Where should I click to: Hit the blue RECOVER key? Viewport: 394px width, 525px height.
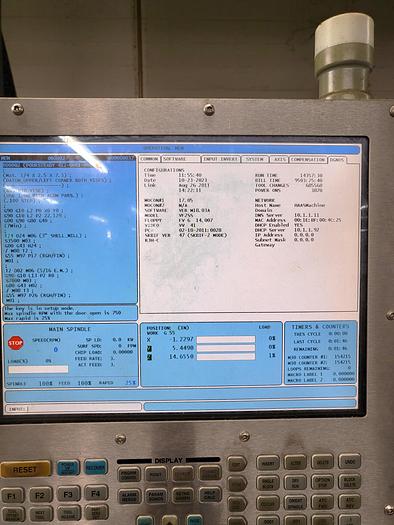[x=96, y=467]
